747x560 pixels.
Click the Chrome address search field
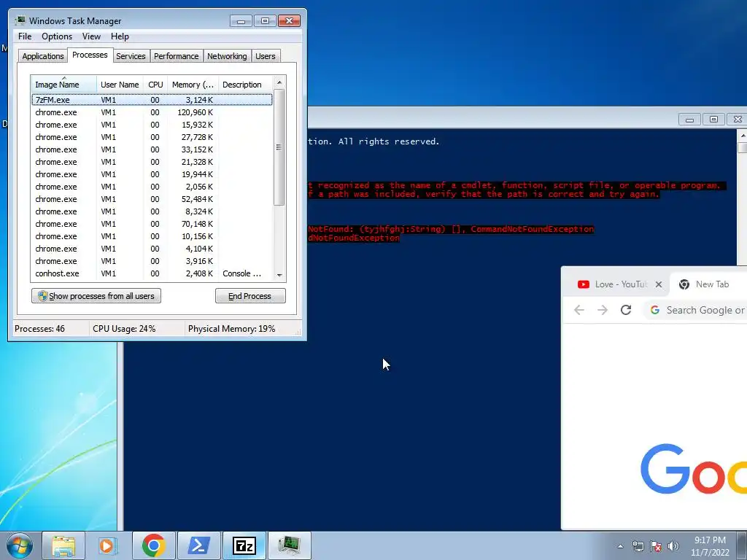(696, 310)
